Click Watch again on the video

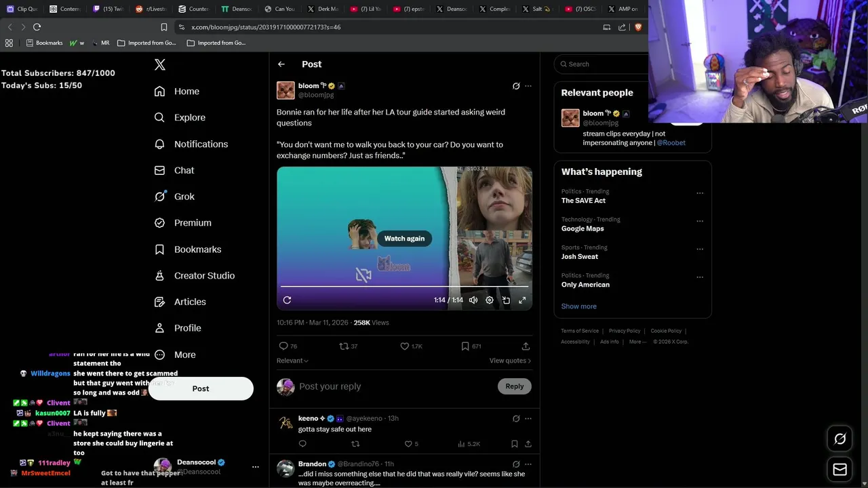[x=404, y=239]
